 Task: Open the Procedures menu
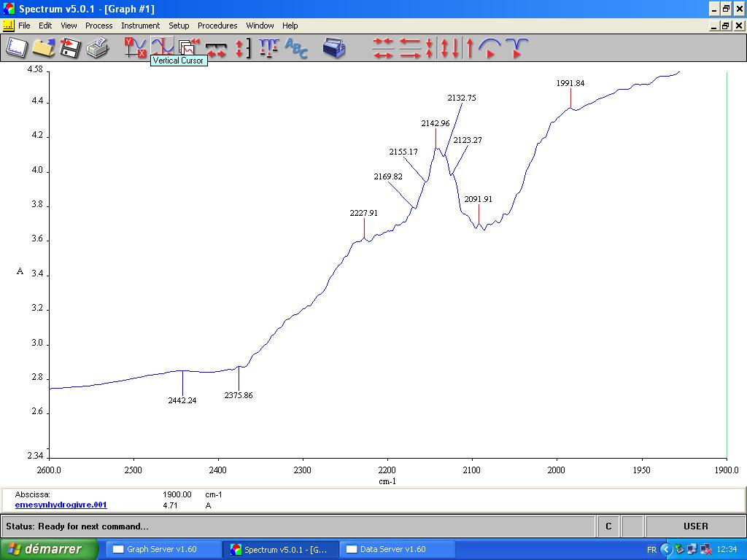pyautogui.click(x=217, y=26)
